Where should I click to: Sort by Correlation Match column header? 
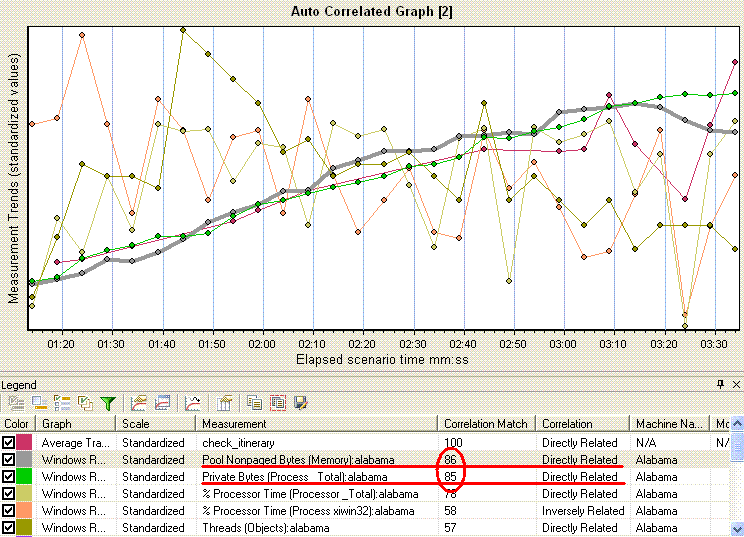coord(485,423)
